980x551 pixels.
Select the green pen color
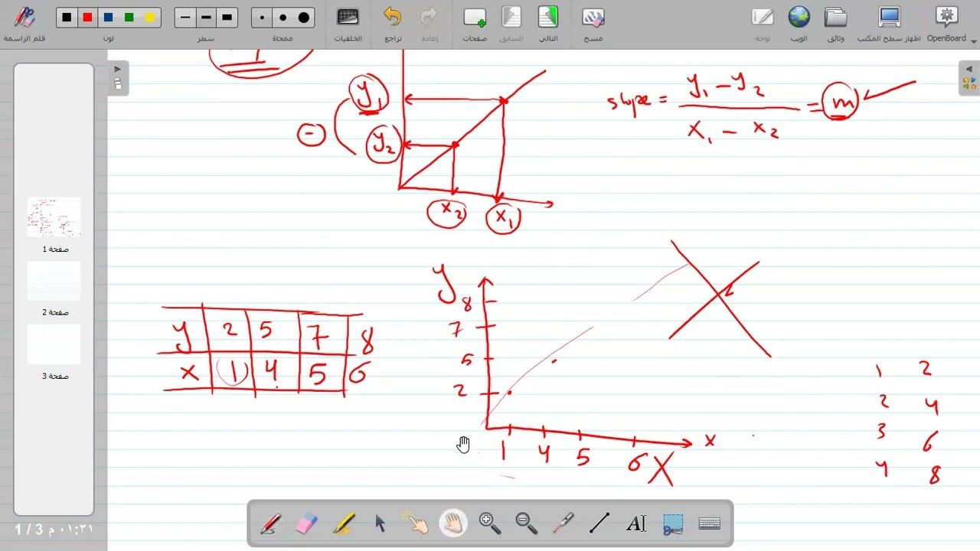129,18
